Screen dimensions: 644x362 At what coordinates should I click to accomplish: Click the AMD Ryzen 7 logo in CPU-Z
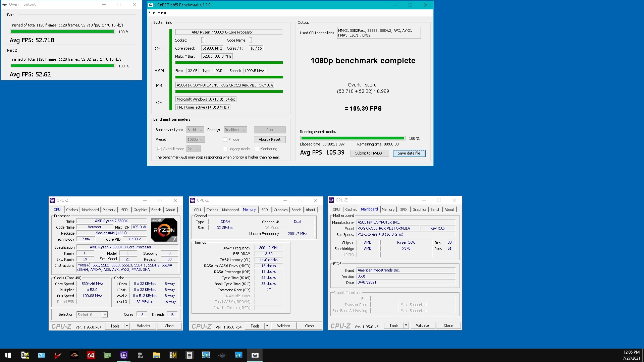coord(164,230)
